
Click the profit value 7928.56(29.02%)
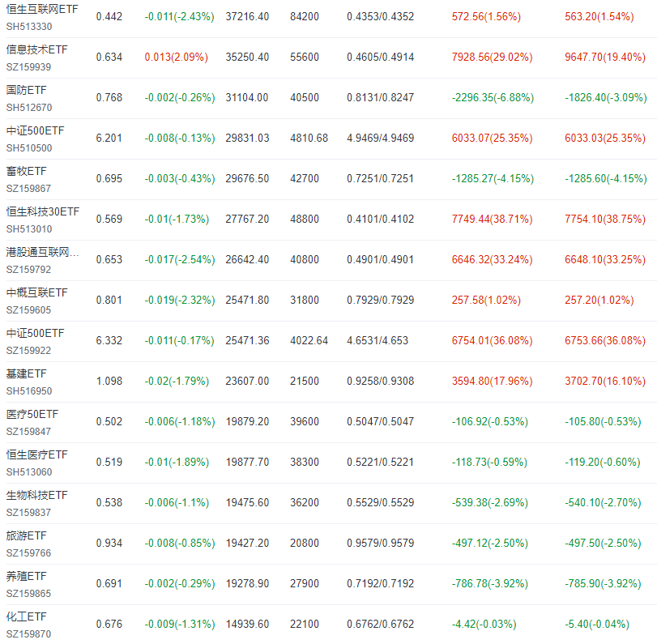(493, 58)
